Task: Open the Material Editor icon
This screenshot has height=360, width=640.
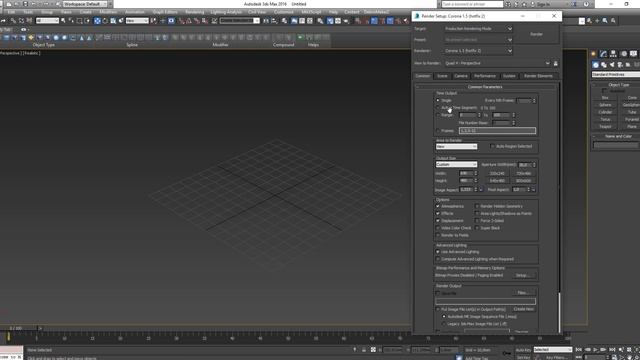Action: pyautogui.click(x=320, y=20)
